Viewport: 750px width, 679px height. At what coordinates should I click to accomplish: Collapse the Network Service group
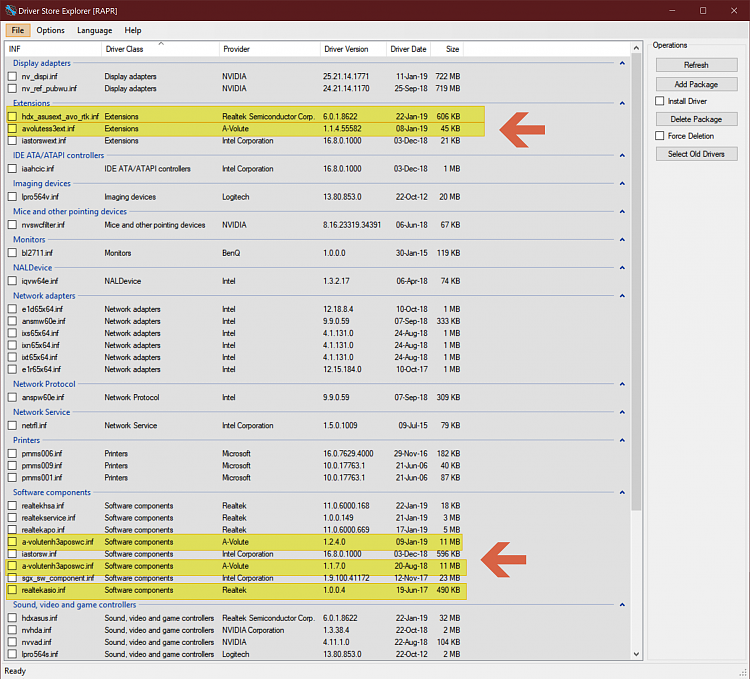point(622,412)
